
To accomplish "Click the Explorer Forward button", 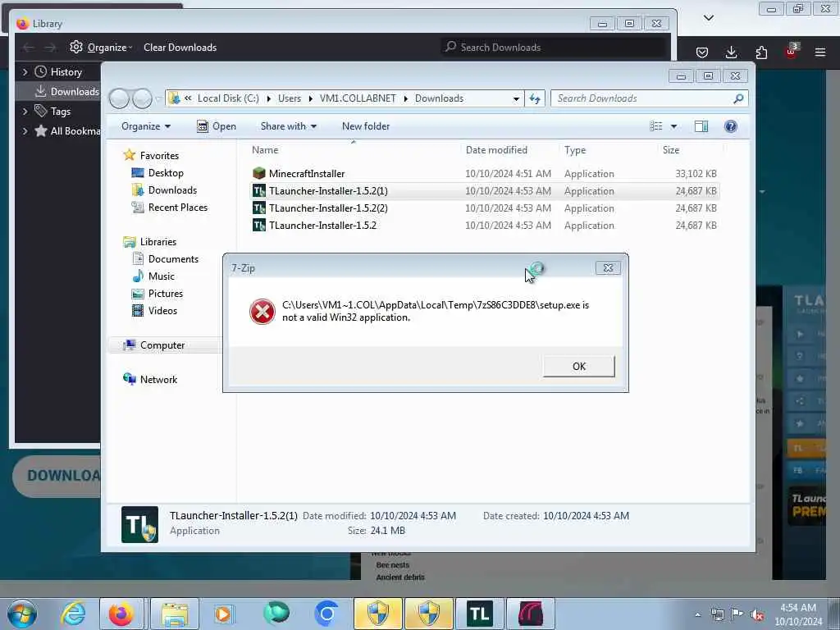I will (142, 98).
